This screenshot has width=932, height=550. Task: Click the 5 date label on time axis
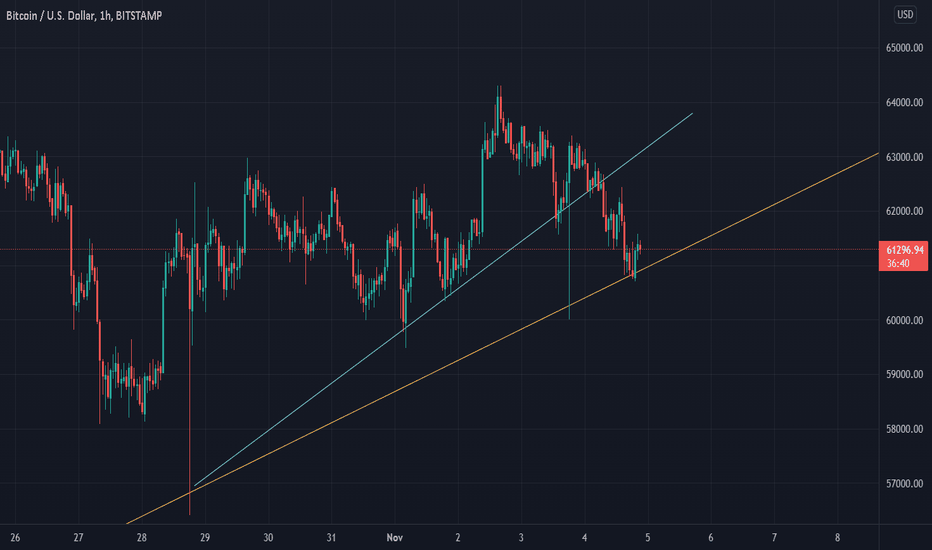[x=648, y=538]
